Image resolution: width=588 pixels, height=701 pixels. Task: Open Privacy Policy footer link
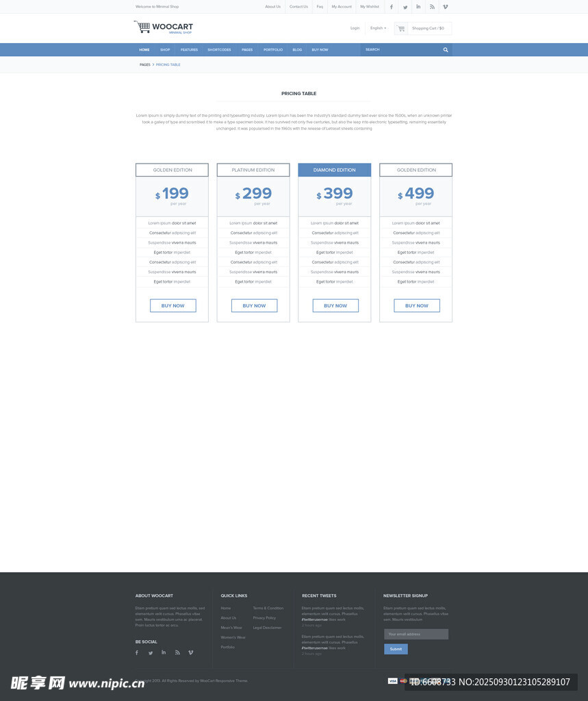264,618
